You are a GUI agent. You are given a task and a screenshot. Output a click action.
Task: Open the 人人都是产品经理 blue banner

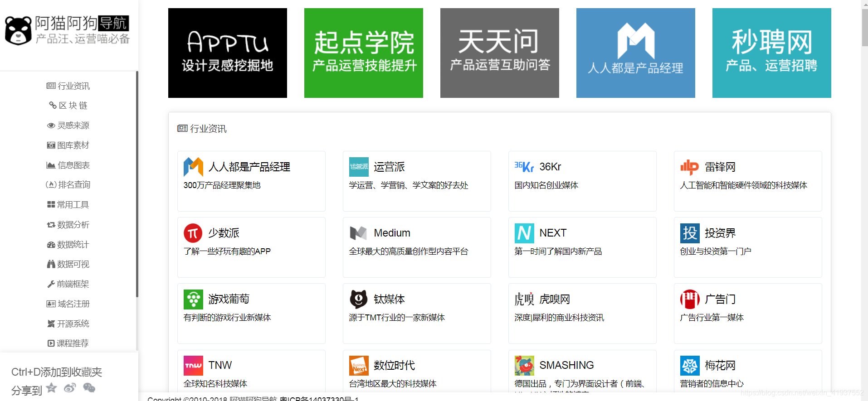pos(636,53)
